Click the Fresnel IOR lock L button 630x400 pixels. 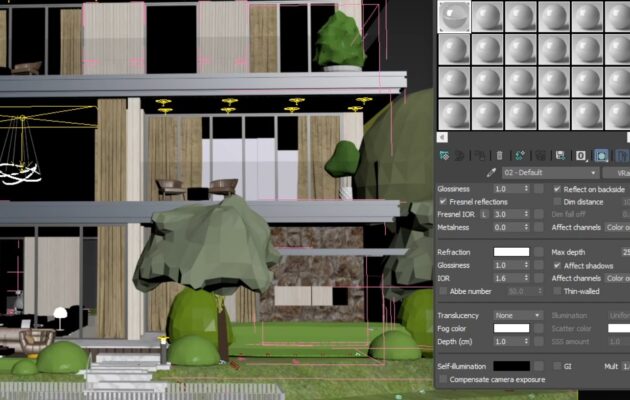pos(485,214)
